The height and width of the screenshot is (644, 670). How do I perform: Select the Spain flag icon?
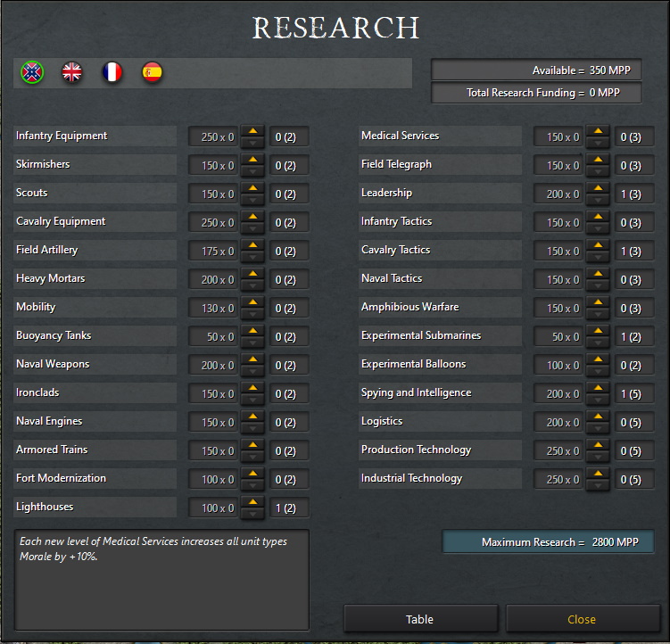click(x=153, y=72)
